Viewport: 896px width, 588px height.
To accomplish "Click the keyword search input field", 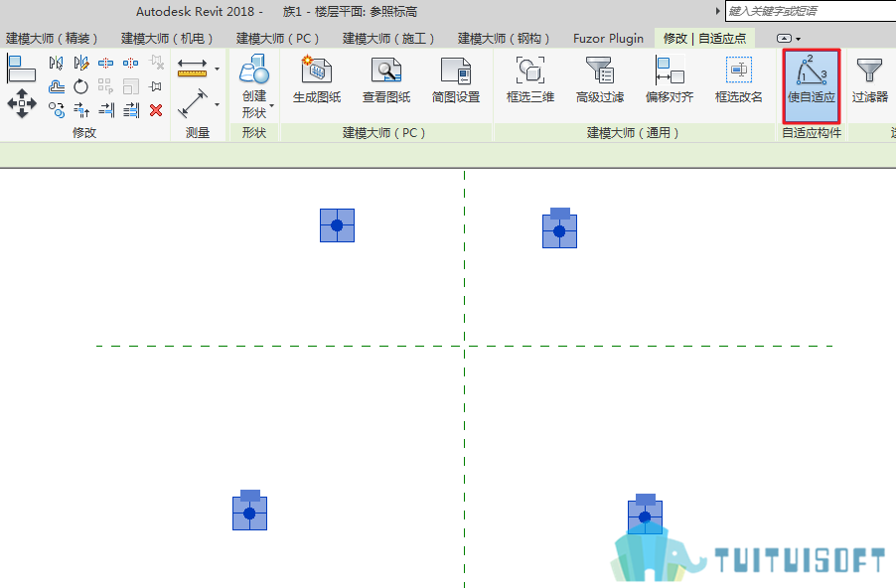I will click(811, 11).
